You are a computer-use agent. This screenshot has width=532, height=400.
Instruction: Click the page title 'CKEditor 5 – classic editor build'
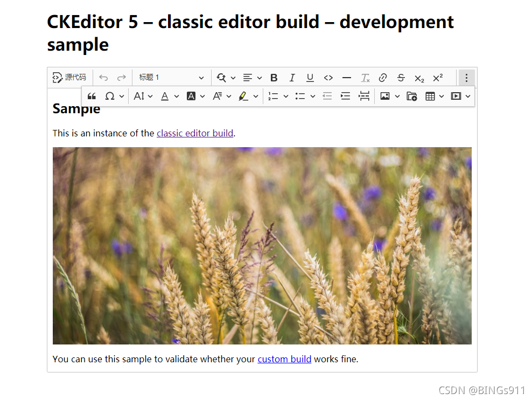pos(183,22)
